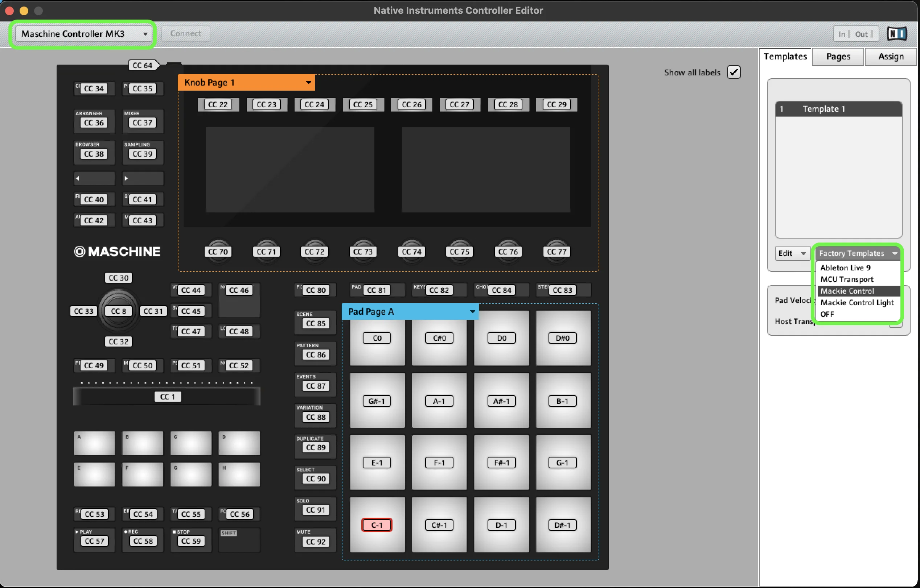Toggle the Show all labels checkbox
This screenshot has width=920, height=588.
(x=734, y=72)
